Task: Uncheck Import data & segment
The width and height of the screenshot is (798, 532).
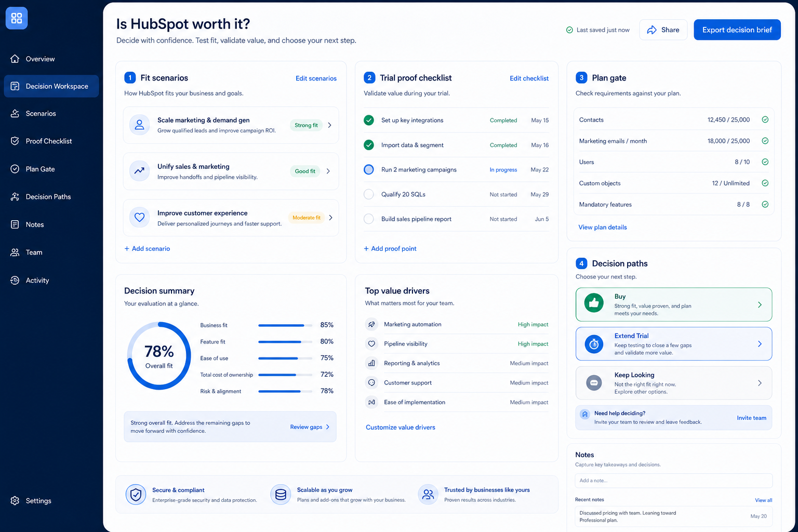Action: point(369,145)
